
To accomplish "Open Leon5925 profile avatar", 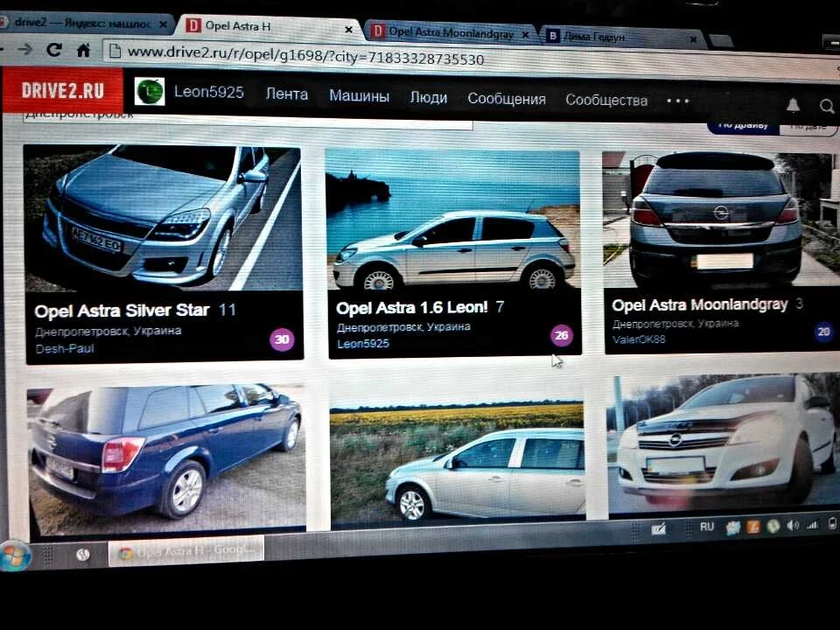I will click(x=150, y=92).
